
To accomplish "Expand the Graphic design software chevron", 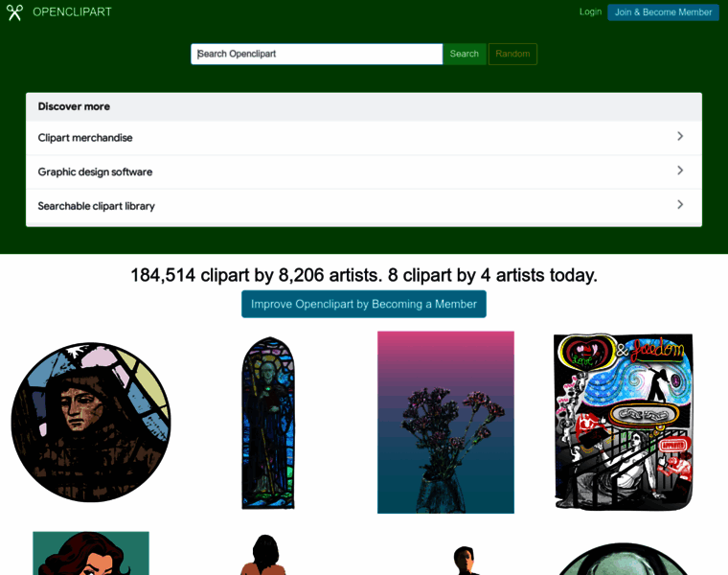I will pos(680,171).
